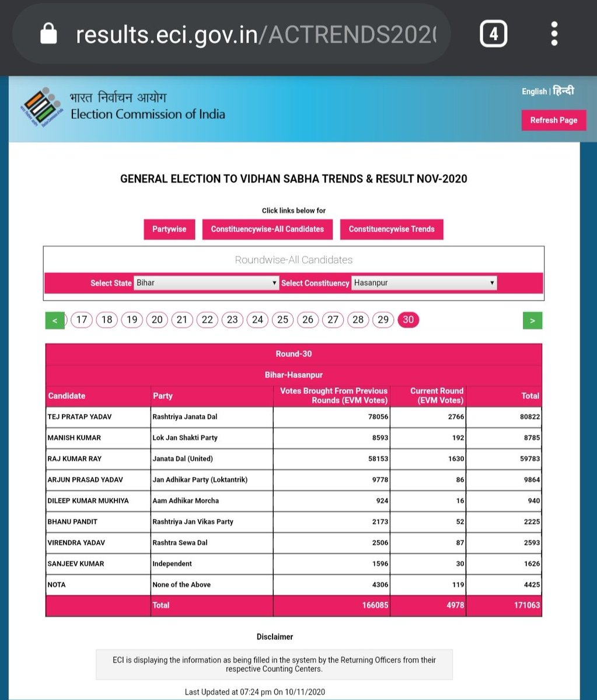This screenshot has width=597, height=700.
Task: Select round 20
Action: 157,320
